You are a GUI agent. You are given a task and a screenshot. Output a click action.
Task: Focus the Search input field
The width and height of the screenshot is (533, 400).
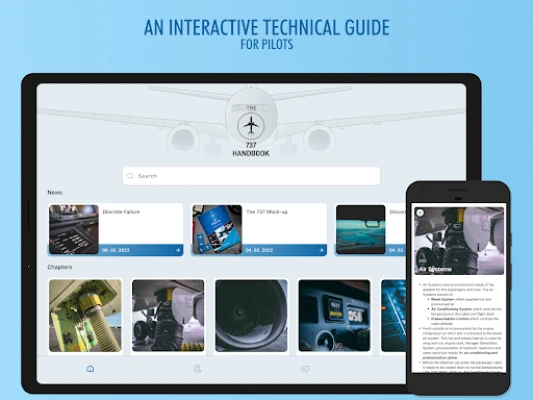(x=251, y=176)
